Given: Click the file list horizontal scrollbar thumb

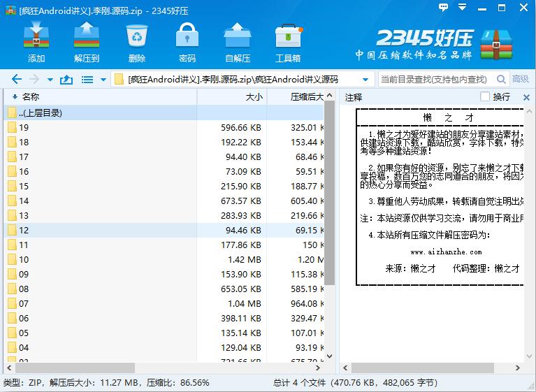Looking at the screenshot, I should click(x=75, y=368).
